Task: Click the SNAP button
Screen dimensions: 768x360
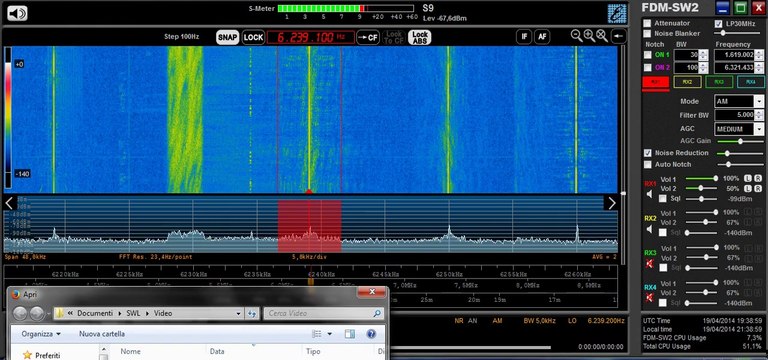Action: coord(228,37)
